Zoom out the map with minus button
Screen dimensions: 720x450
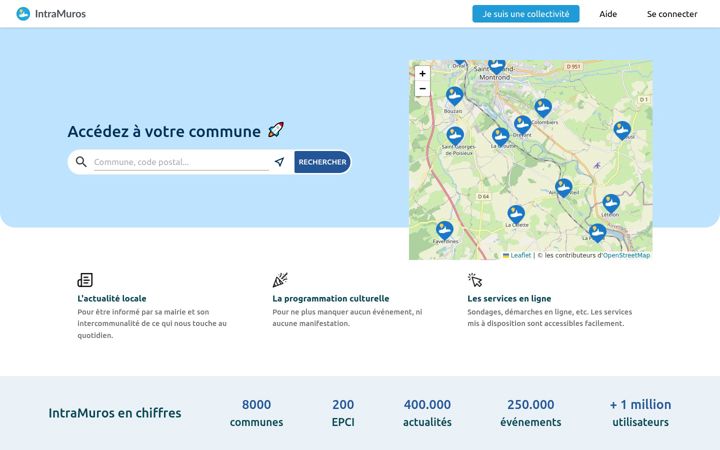pyautogui.click(x=422, y=89)
